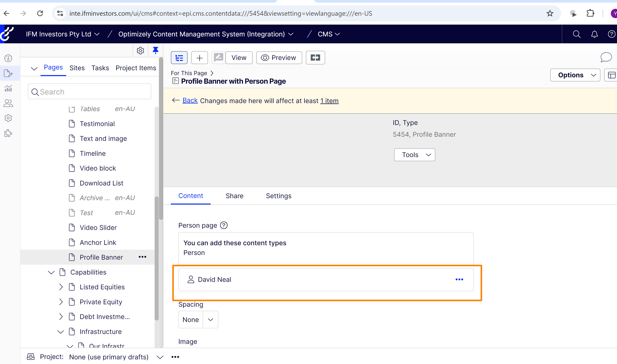This screenshot has width=617, height=364.
Task: Open the comments speech bubble icon
Action: (x=606, y=57)
